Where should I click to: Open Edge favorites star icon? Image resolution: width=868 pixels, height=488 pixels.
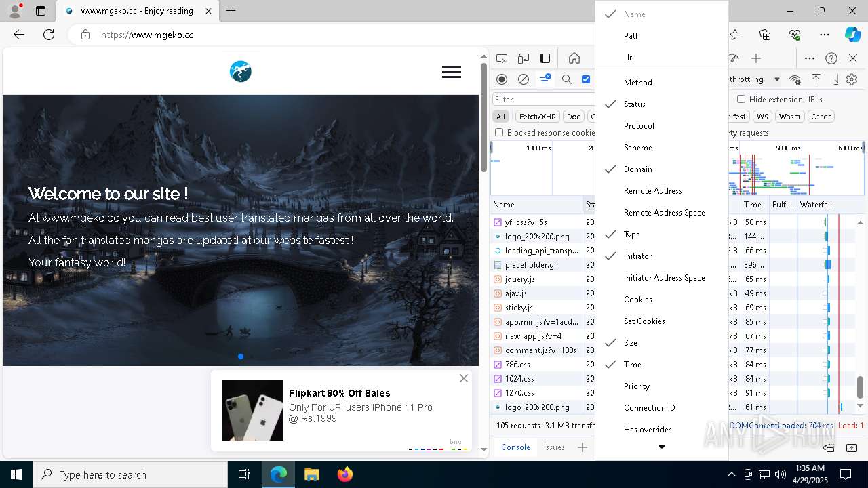tap(735, 35)
